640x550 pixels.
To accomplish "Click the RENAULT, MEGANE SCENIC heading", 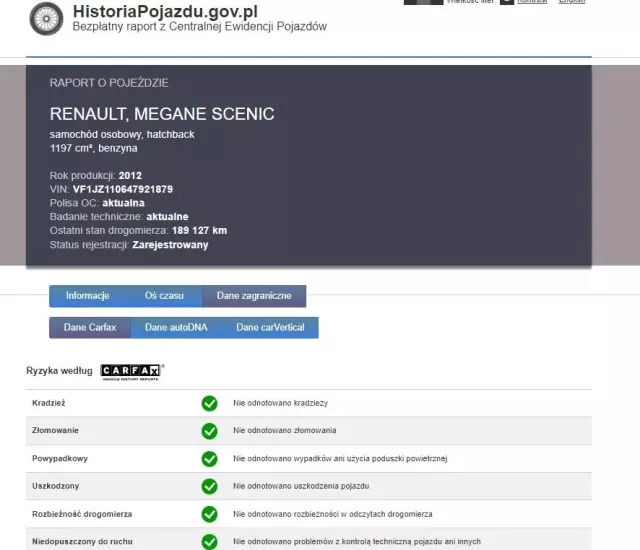I will (x=162, y=114).
